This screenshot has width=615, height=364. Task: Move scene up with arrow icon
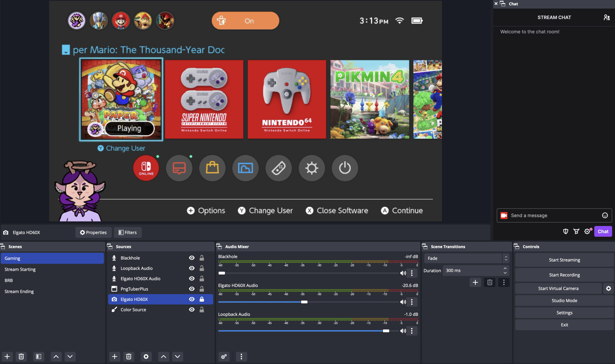tap(56, 356)
